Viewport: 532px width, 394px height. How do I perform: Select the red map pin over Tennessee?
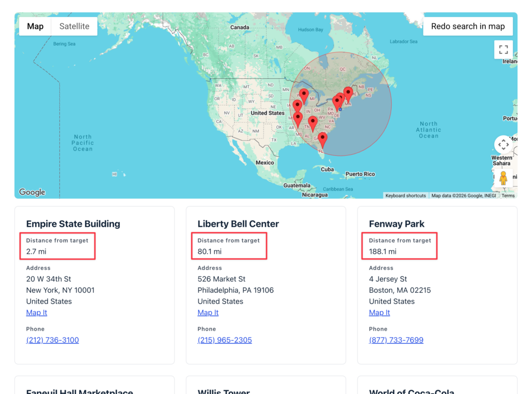(313, 124)
